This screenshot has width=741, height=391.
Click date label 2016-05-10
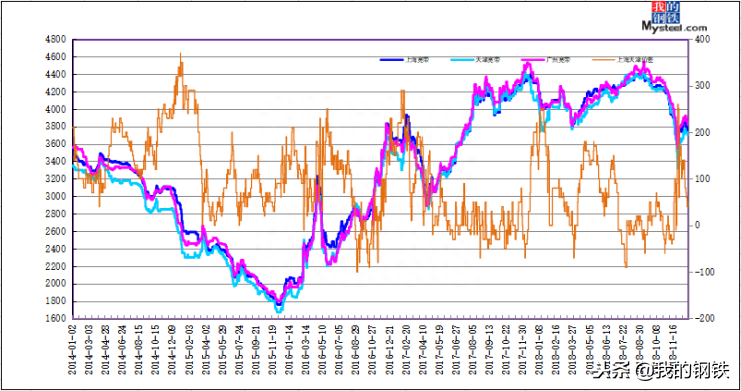click(322, 349)
